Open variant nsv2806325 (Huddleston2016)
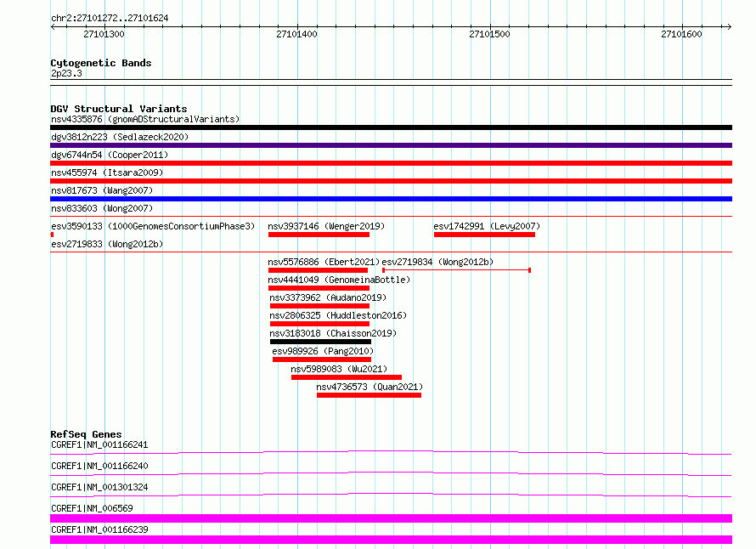 tap(338, 315)
